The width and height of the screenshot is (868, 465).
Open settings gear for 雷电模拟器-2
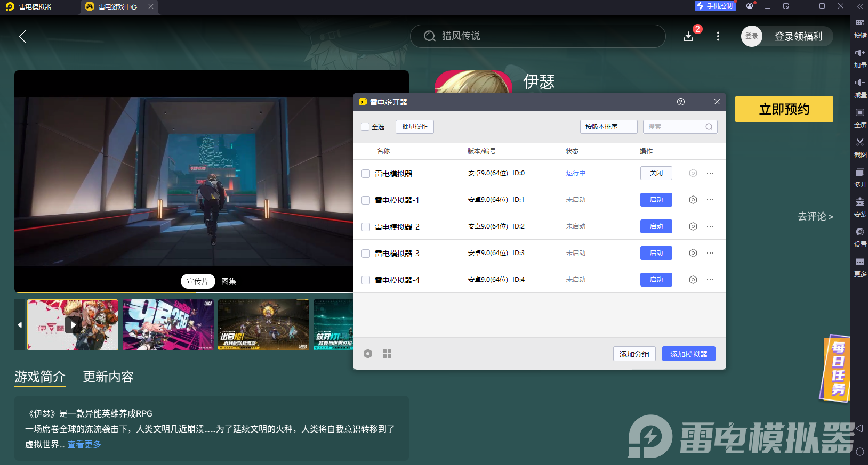click(693, 226)
